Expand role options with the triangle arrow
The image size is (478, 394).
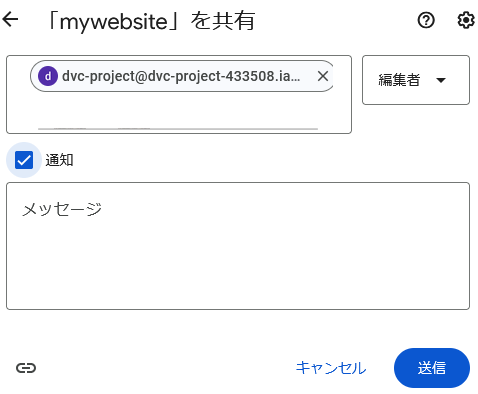pos(441,80)
